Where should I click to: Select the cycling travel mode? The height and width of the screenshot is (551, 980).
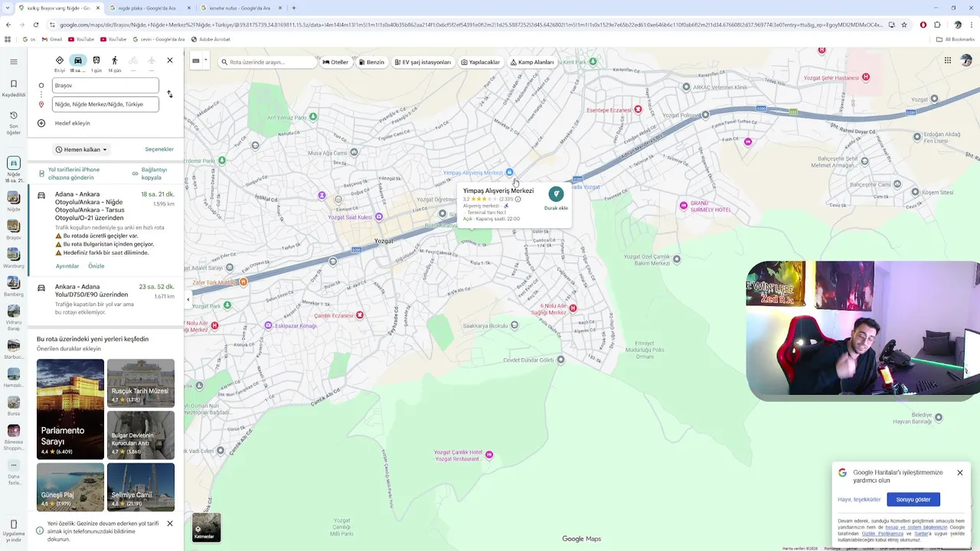pyautogui.click(x=133, y=61)
